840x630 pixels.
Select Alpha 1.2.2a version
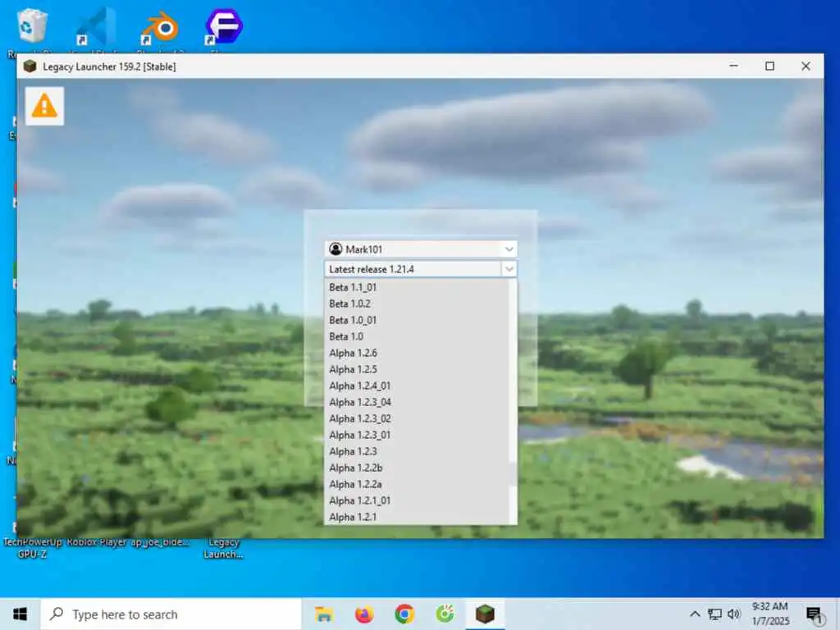point(416,484)
